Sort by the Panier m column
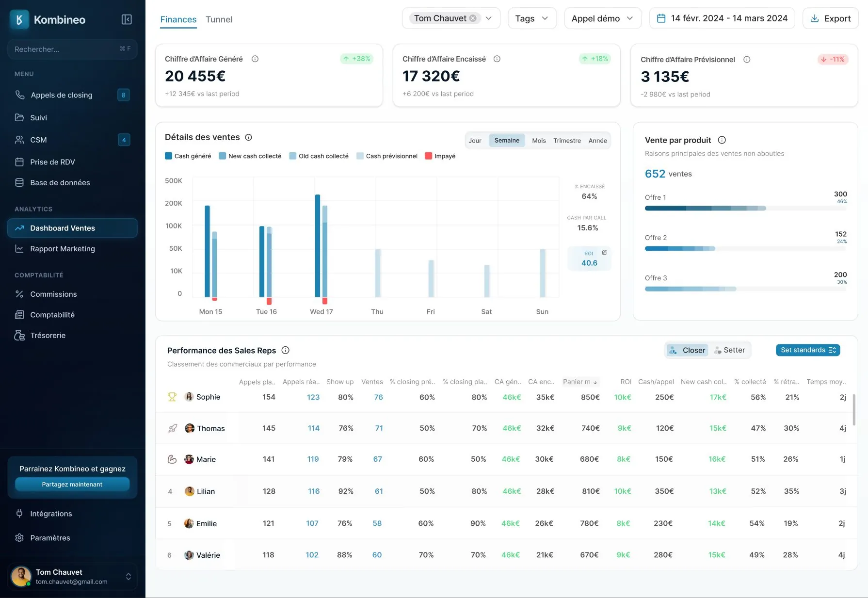868x598 pixels. tap(580, 382)
